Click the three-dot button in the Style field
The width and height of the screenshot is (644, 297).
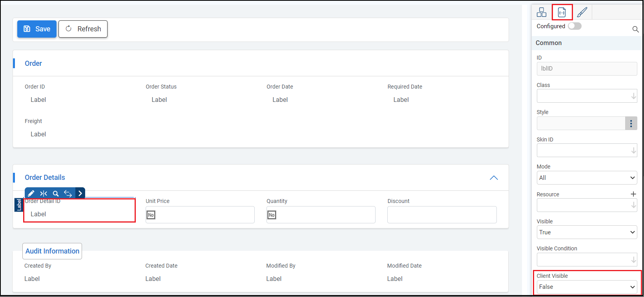click(x=631, y=123)
